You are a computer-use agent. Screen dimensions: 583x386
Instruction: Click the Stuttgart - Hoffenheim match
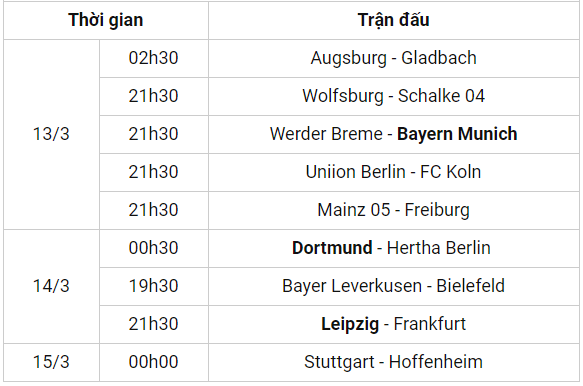[393, 362]
